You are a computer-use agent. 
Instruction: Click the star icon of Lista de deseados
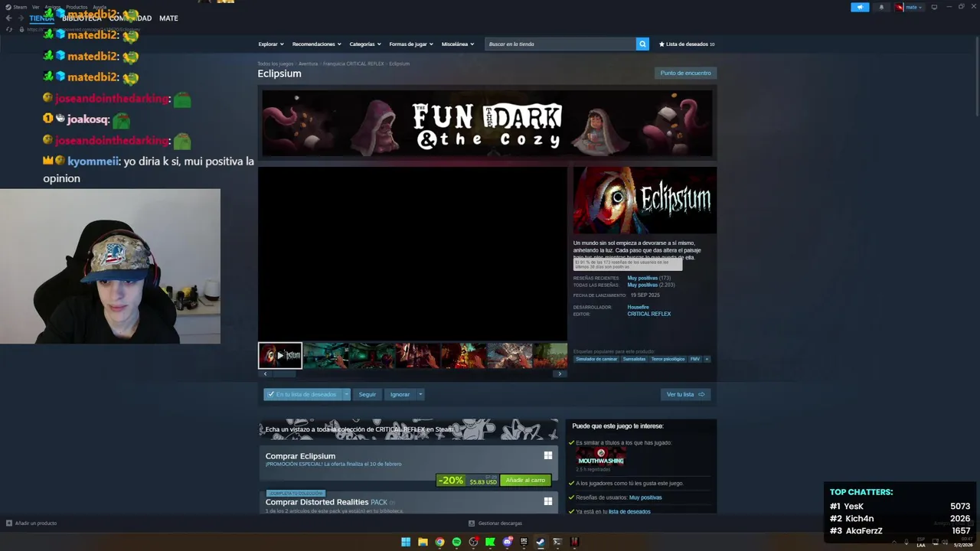point(661,44)
